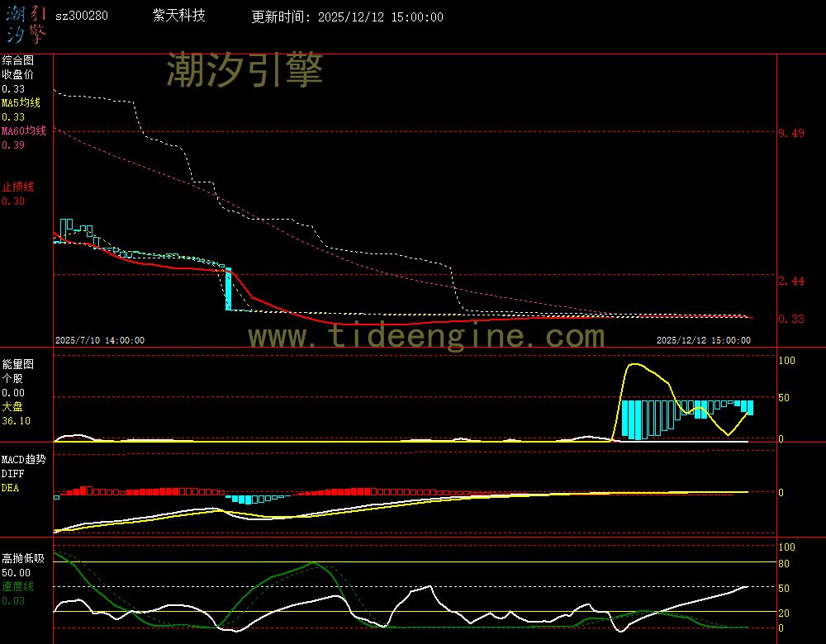The width and height of the screenshot is (826, 644).
Task: Click the start date 2025/7/10 14:00:00 marker
Action: [100, 340]
